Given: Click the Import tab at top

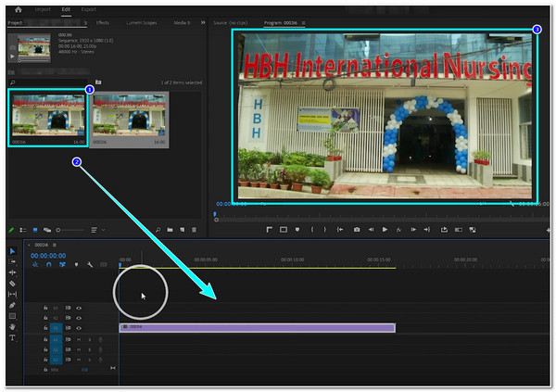Looking at the screenshot, I should click(x=43, y=9).
